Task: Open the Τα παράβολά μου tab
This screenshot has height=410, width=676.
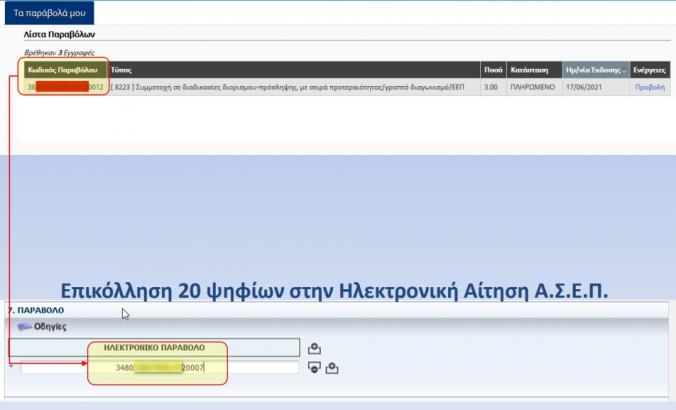Action: click(50, 13)
